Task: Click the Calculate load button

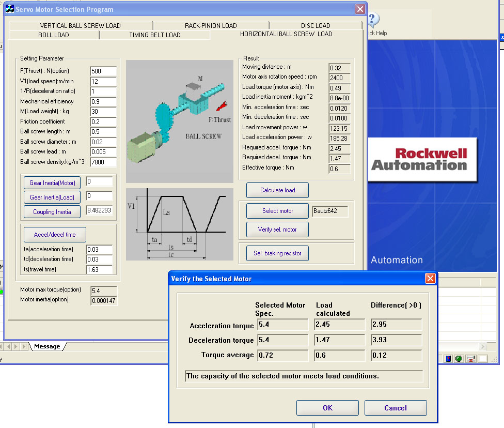Action: (x=277, y=190)
